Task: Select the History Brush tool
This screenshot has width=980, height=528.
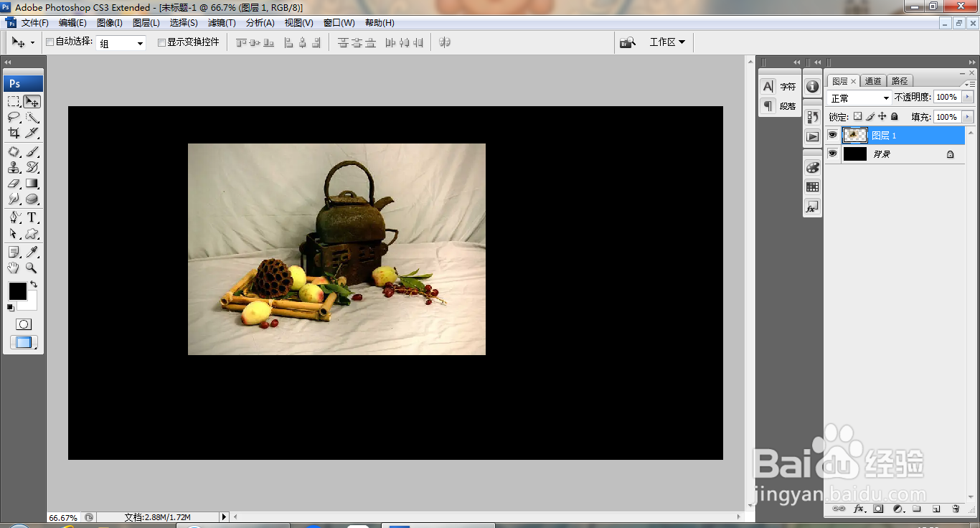Action: [32, 168]
